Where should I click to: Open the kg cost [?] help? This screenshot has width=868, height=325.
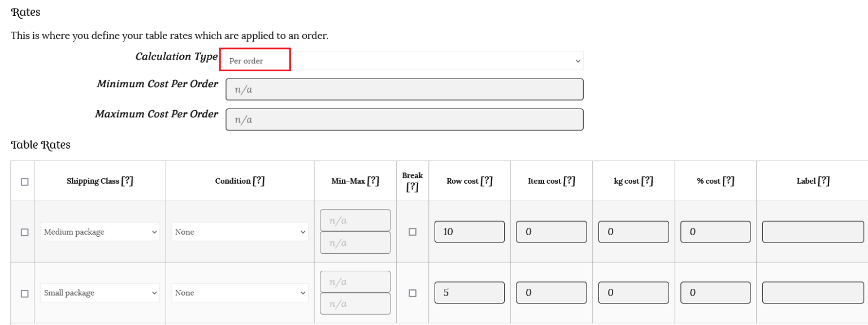point(647,181)
